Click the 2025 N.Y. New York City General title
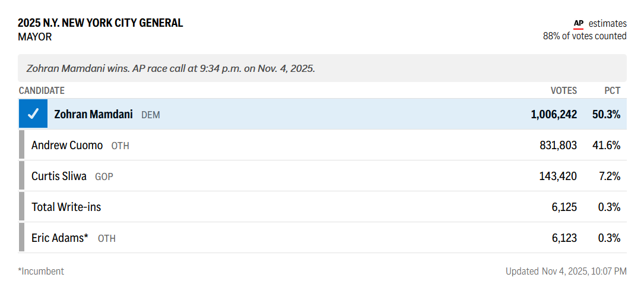The height and width of the screenshot is (290, 644). pos(100,23)
